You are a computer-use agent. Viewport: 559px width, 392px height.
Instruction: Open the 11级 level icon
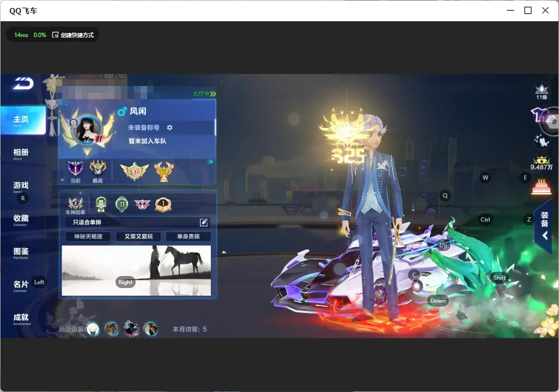point(542,91)
